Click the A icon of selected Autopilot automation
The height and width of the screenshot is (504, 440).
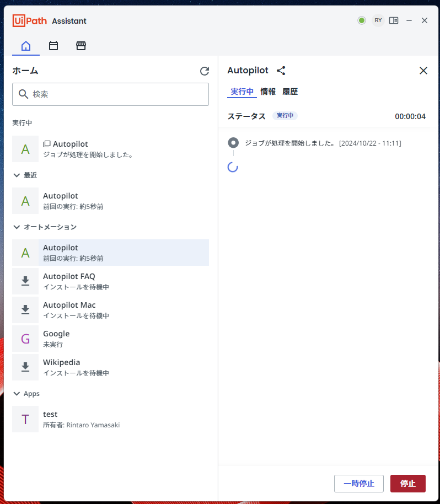tap(25, 253)
